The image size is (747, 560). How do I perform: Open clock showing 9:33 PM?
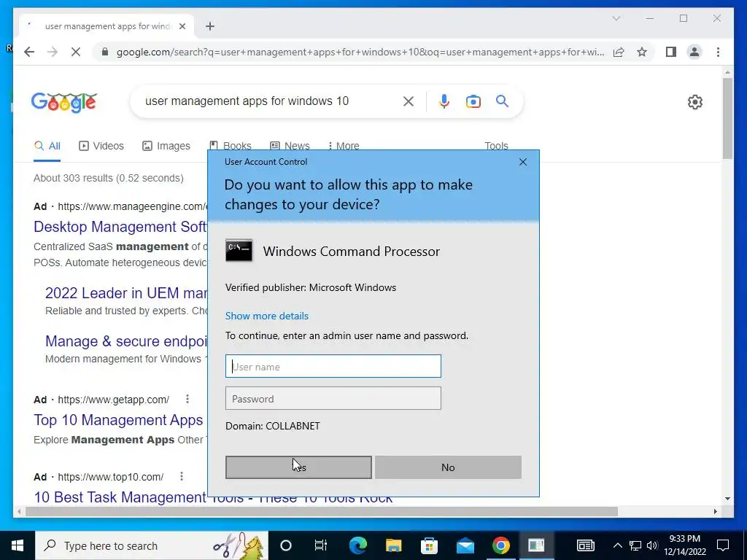[x=684, y=545]
